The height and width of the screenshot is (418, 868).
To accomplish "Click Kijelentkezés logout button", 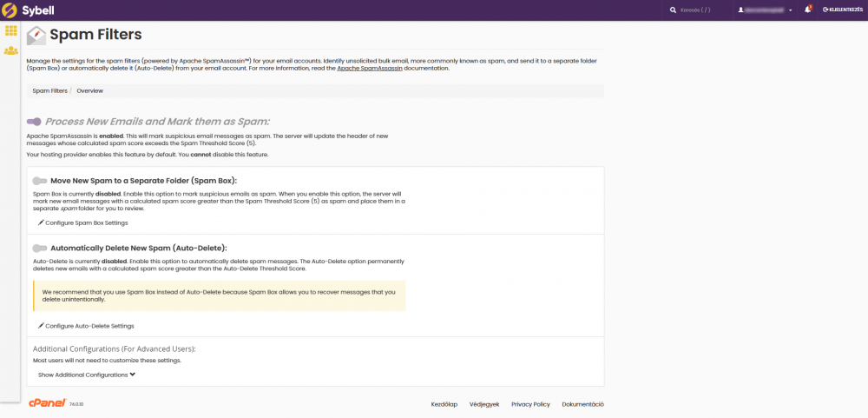I will coord(843,10).
